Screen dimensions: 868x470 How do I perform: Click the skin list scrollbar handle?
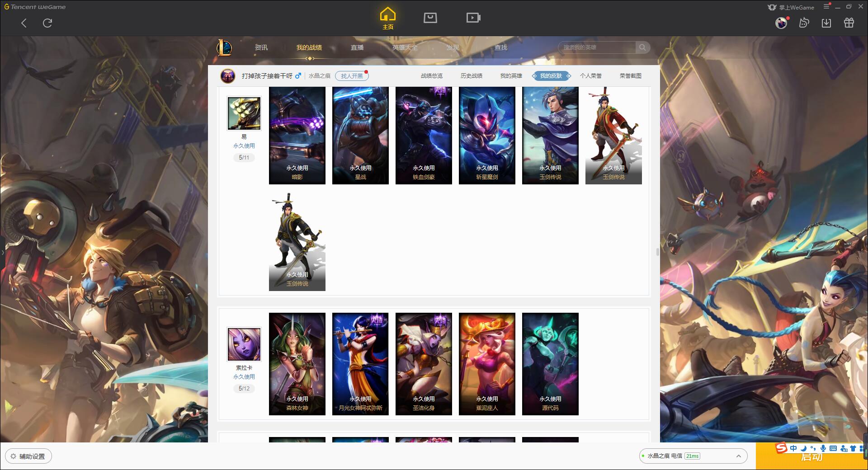(x=657, y=252)
